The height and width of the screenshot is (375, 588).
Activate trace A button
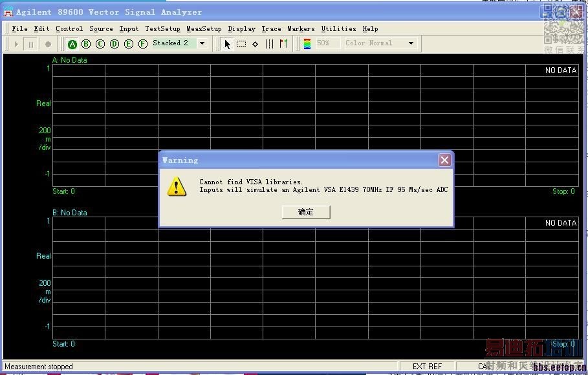pos(72,44)
